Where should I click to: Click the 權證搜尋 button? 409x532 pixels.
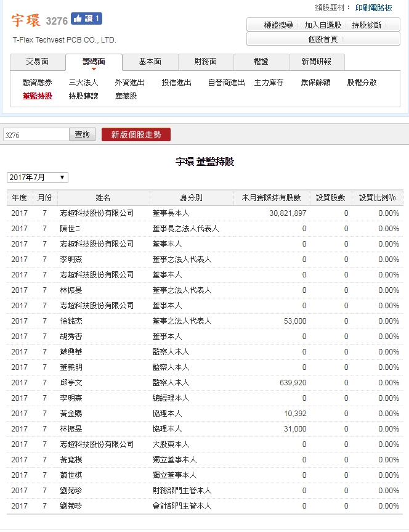click(278, 25)
